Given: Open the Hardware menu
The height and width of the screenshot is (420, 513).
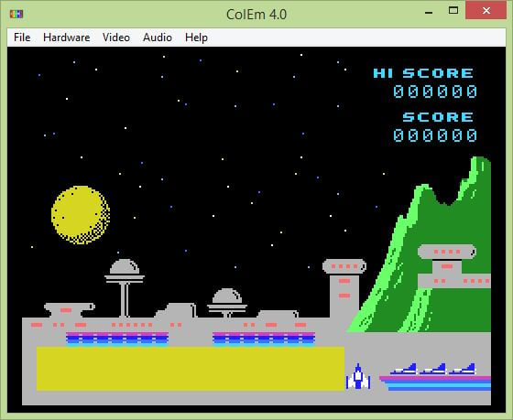Looking at the screenshot, I should pyautogui.click(x=66, y=38).
